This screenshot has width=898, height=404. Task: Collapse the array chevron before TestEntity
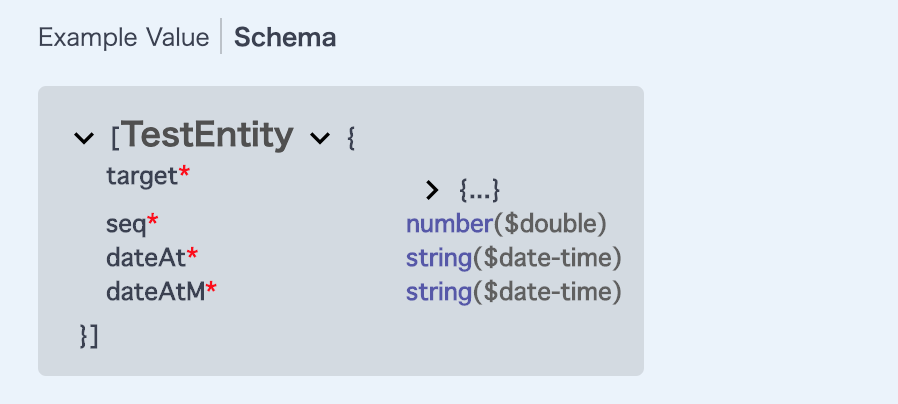[84, 138]
